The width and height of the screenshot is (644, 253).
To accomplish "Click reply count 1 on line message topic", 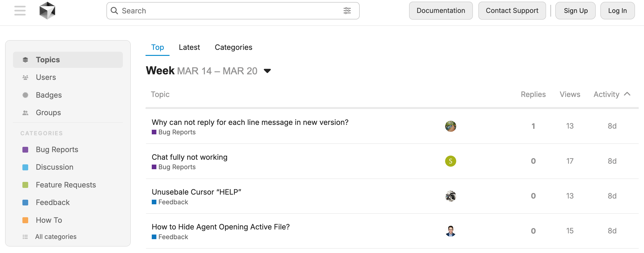I will point(533,126).
